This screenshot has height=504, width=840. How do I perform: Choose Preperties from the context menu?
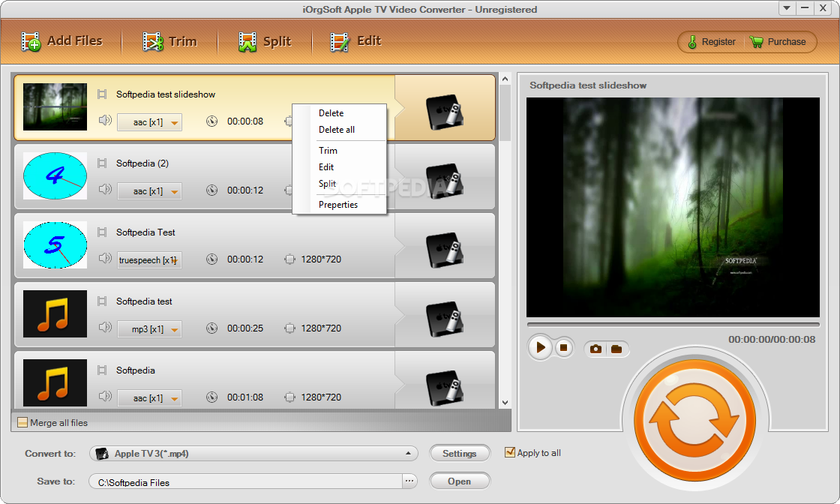[x=338, y=205]
